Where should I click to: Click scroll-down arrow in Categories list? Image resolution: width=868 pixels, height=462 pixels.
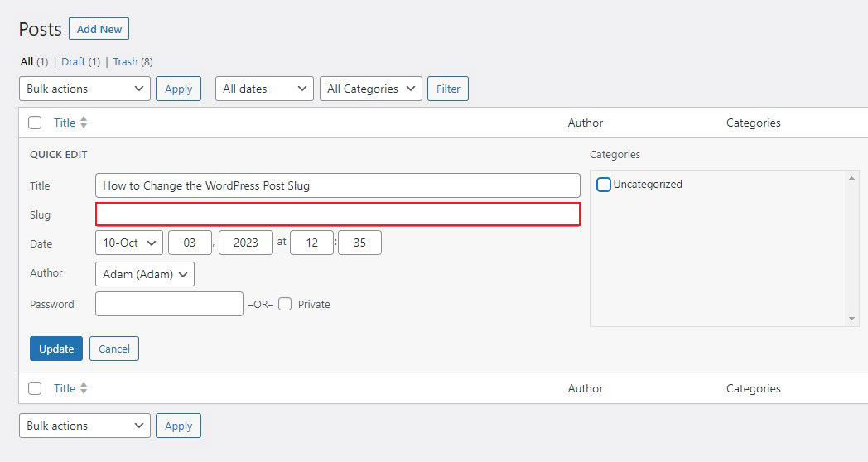pyautogui.click(x=851, y=319)
